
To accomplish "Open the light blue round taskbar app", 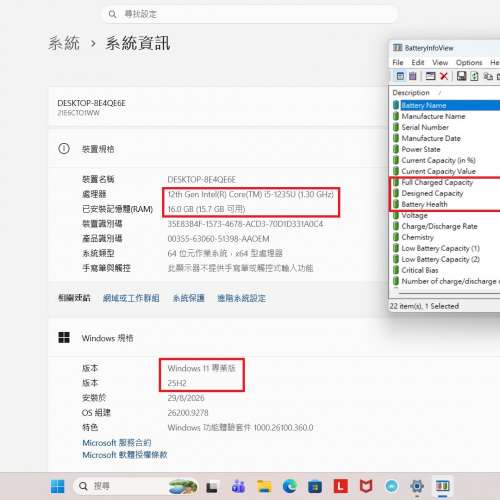I will [x=392, y=487].
